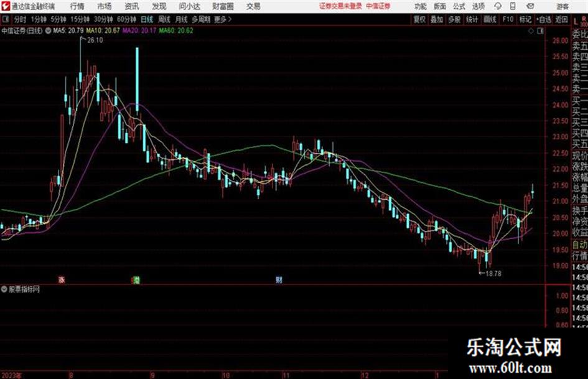
Task: Click the 23.00 level on price axis
Action: coord(560,136)
